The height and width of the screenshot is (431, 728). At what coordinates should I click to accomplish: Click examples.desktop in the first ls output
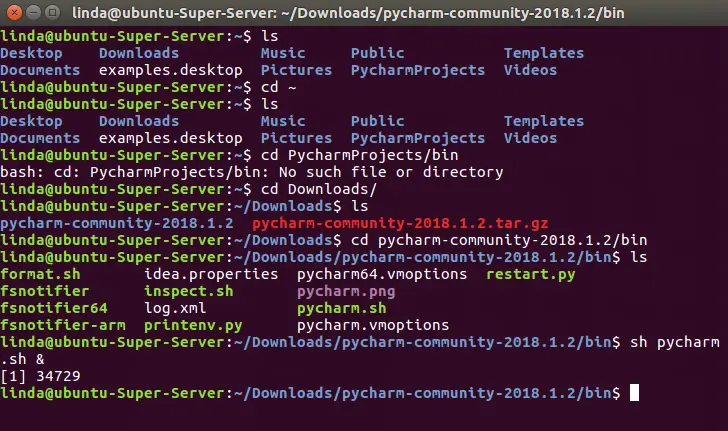click(x=171, y=70)
